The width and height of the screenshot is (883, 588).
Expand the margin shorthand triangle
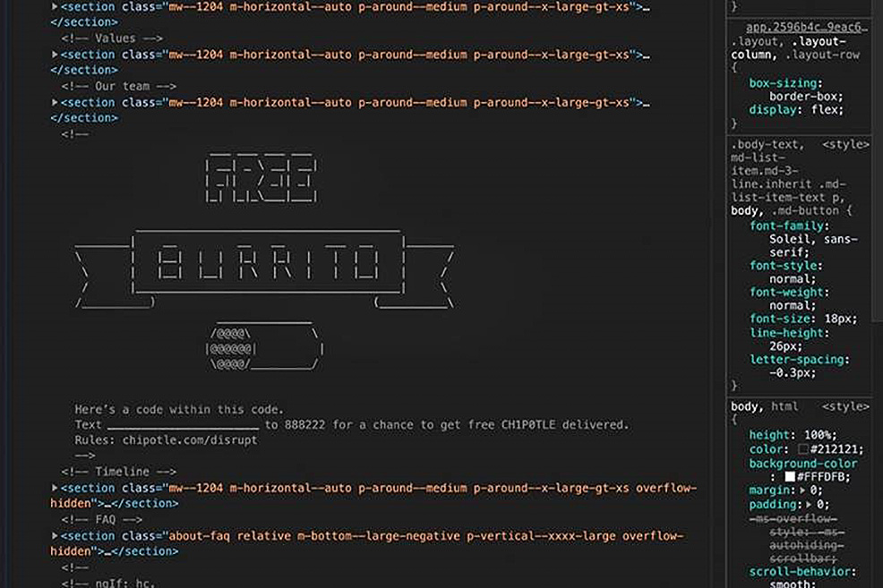pyautogui.click(x=802, y=490)
